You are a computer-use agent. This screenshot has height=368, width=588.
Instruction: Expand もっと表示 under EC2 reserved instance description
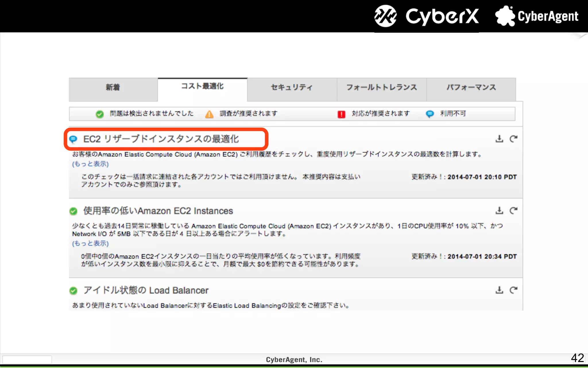coord(90,164)
